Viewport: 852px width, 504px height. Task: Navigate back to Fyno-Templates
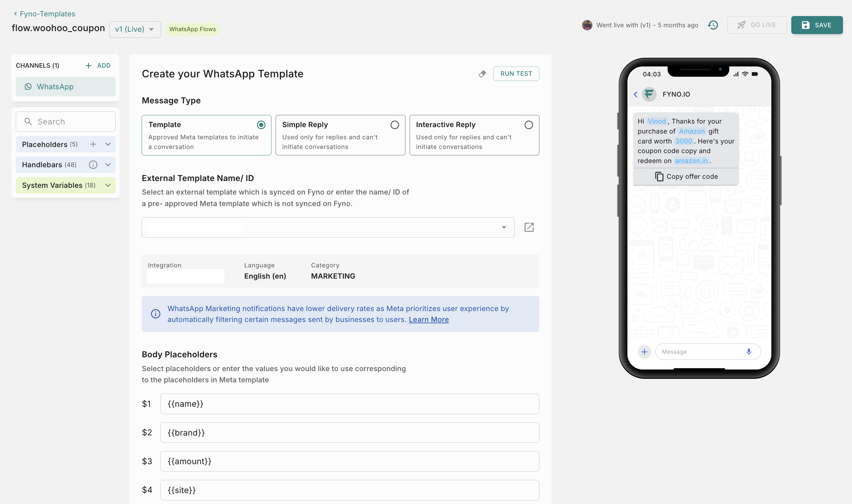(44, 13)
